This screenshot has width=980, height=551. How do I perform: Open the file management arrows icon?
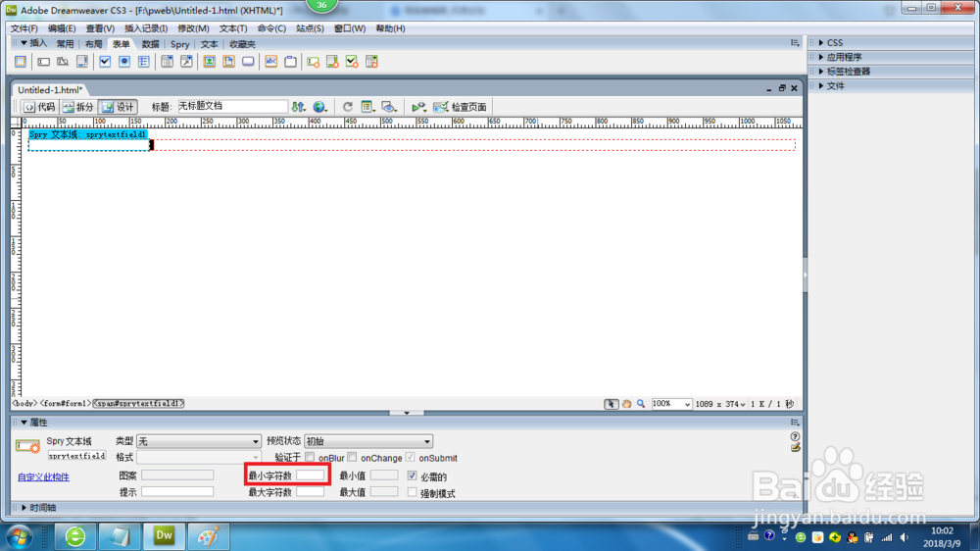tap(299, 107)
